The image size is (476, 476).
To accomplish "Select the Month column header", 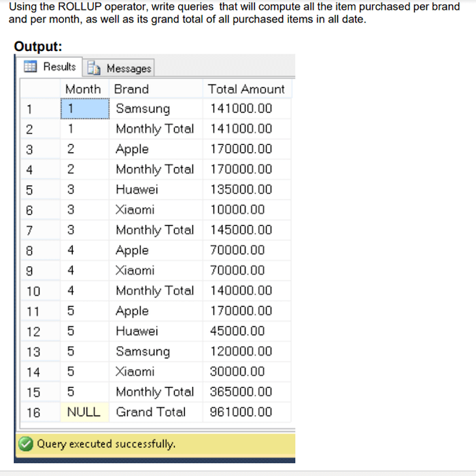I will [85, 89].
